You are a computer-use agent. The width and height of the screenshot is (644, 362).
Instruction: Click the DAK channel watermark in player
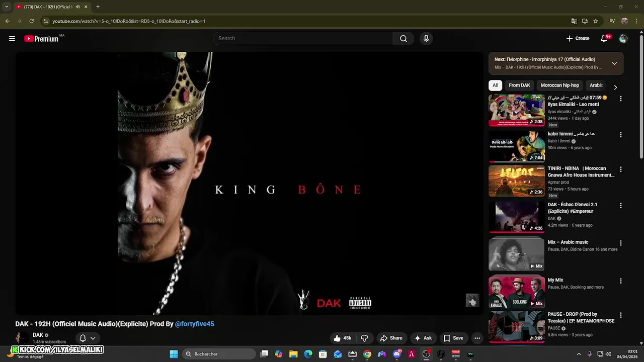(x=472, y=301)
